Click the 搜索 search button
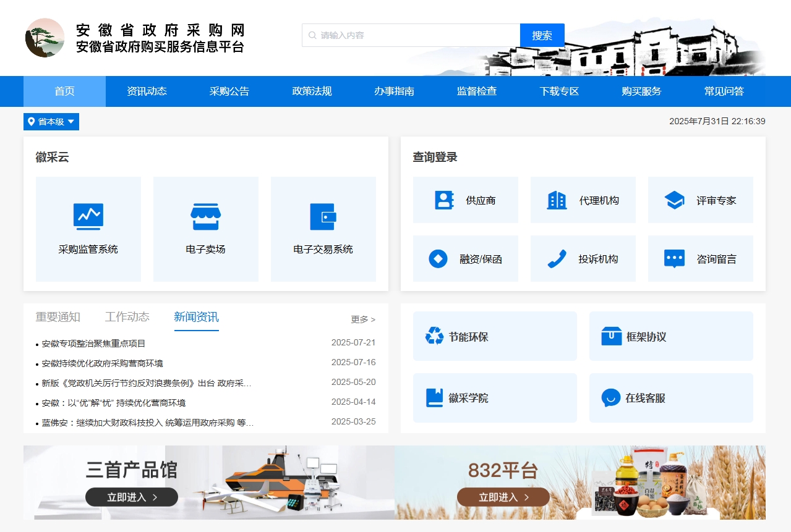The width and height of the screenshot is (791, 532). (542, 35)
